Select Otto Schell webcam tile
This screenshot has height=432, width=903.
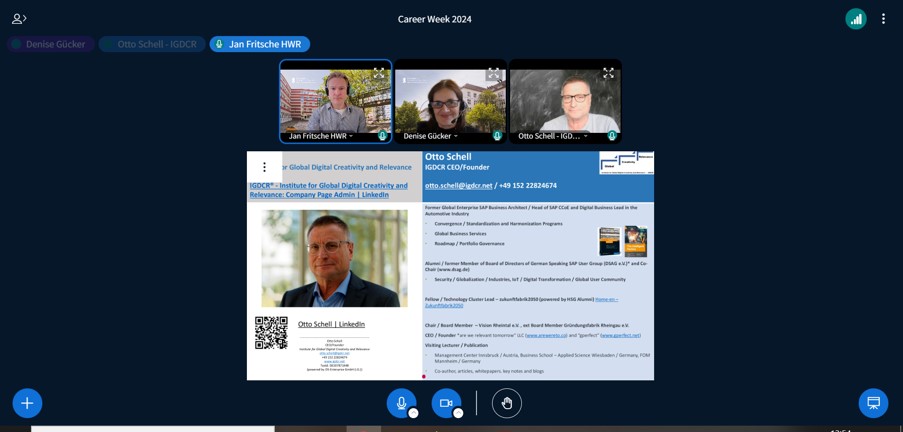click(x=565, y=101)
